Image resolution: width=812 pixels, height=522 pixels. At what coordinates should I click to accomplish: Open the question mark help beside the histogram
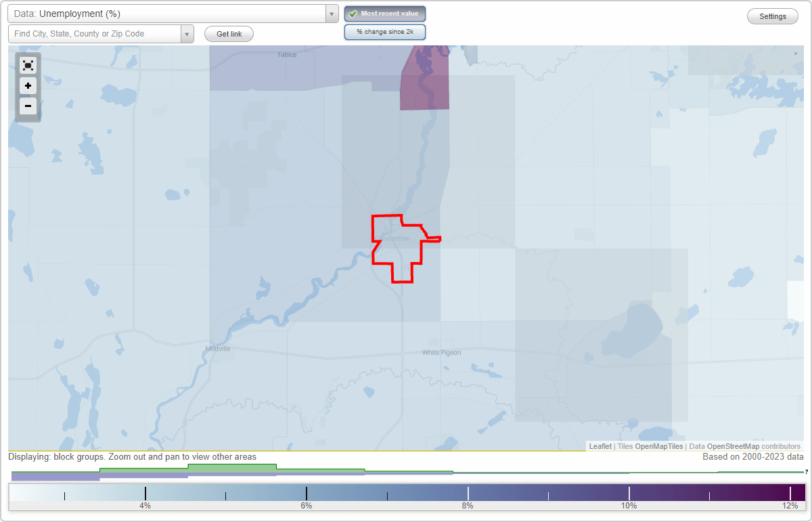(x=807, y=472)
